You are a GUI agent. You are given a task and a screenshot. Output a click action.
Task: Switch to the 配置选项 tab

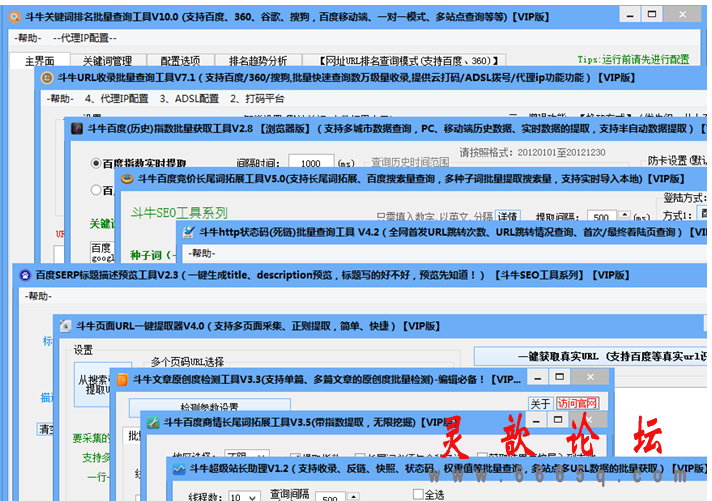click(x=180, y=60)
